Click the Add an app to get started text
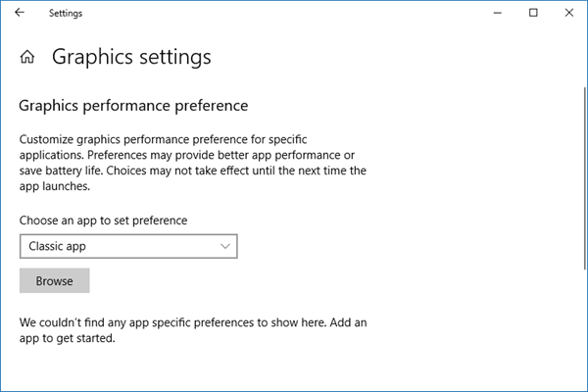 68,339
